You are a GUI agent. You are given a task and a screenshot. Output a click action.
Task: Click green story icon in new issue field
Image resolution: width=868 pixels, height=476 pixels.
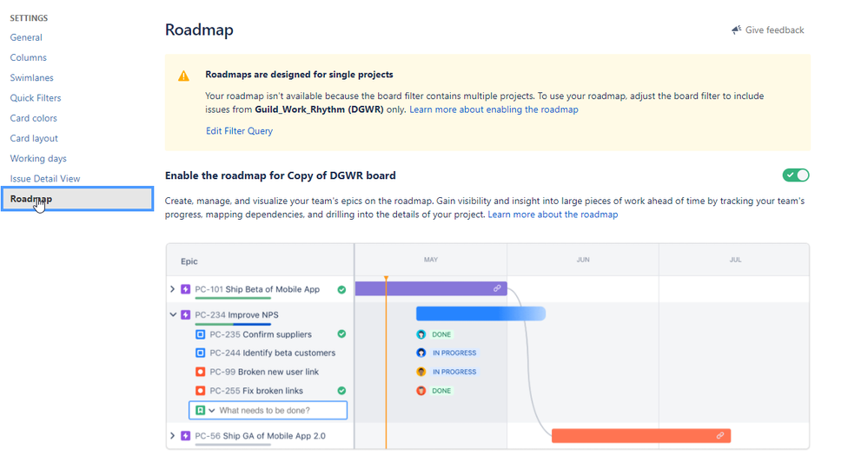(201, 410)
